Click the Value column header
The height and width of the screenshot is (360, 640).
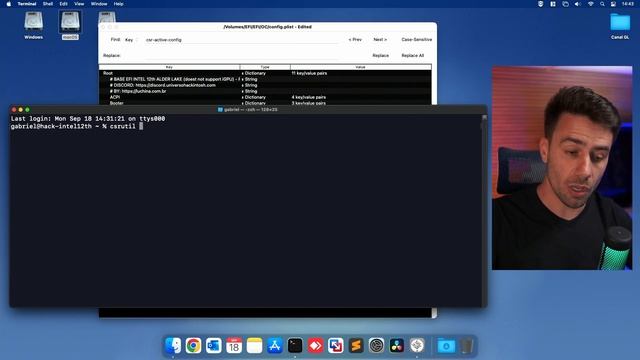click(361, 67)
